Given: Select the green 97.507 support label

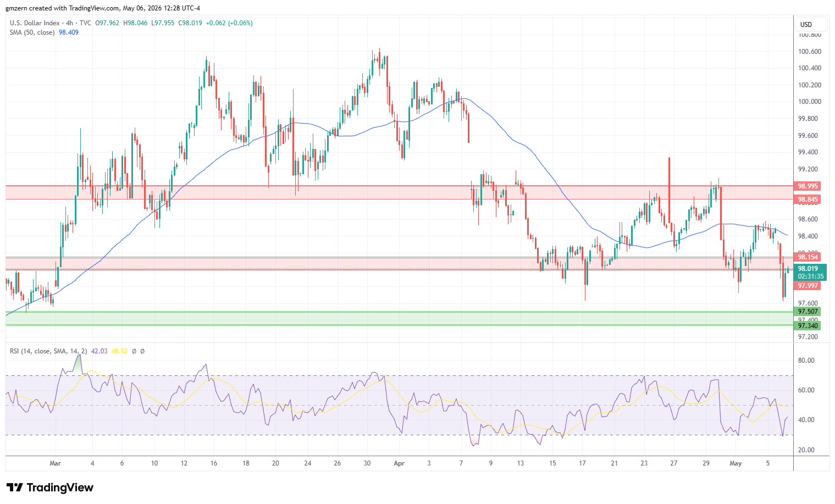Looking at the screenshot, I should point(808,312).
